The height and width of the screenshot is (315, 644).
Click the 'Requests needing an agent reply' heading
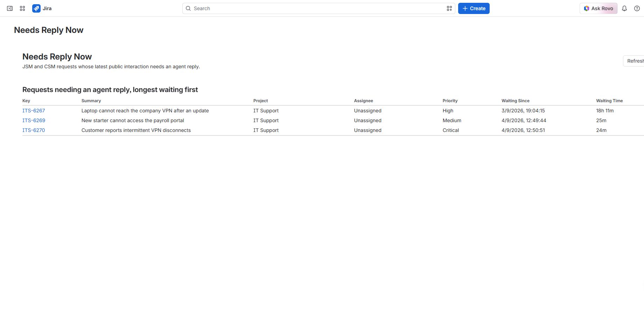point(110,90)
